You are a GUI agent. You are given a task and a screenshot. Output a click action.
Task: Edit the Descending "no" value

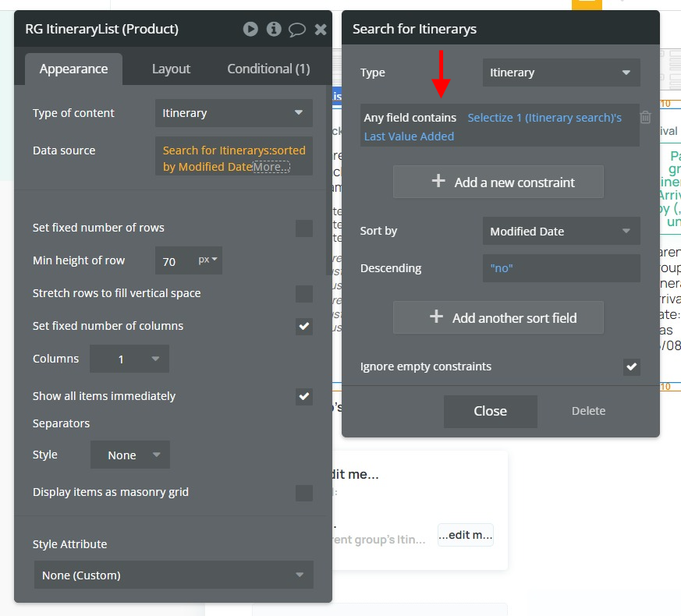pos(561,268)
